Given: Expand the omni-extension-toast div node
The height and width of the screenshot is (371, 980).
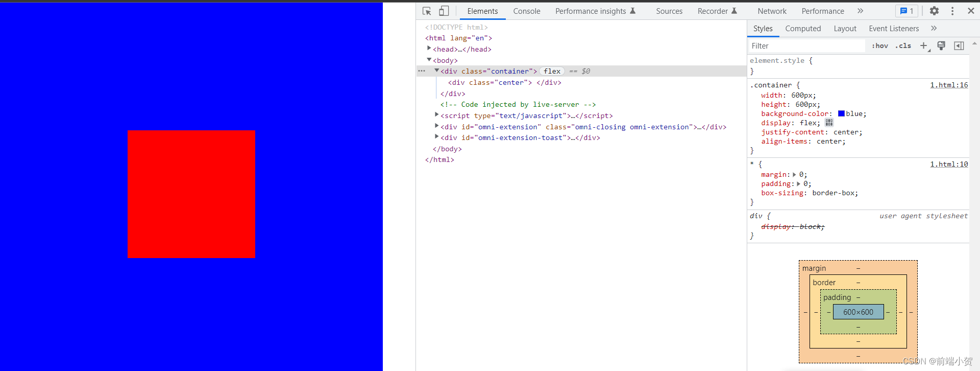Looking at the screenshot, I should 437,136.
